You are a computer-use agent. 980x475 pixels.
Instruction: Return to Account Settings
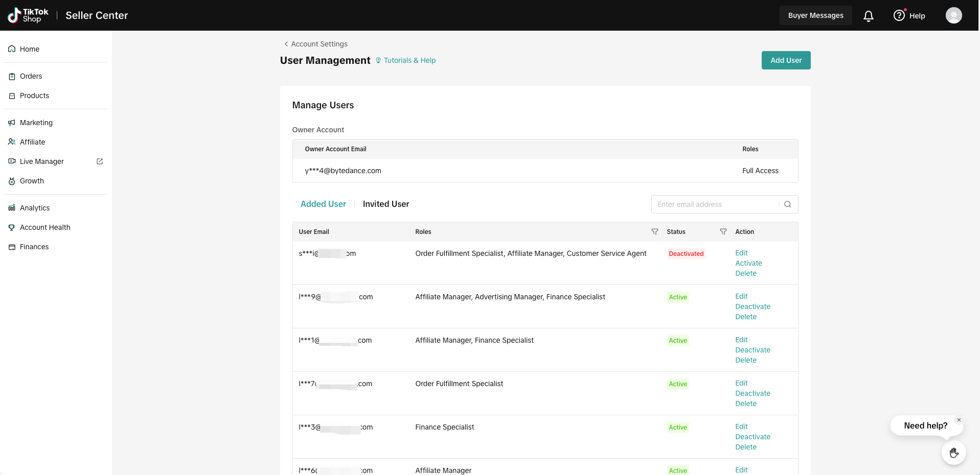pos(320,44)
